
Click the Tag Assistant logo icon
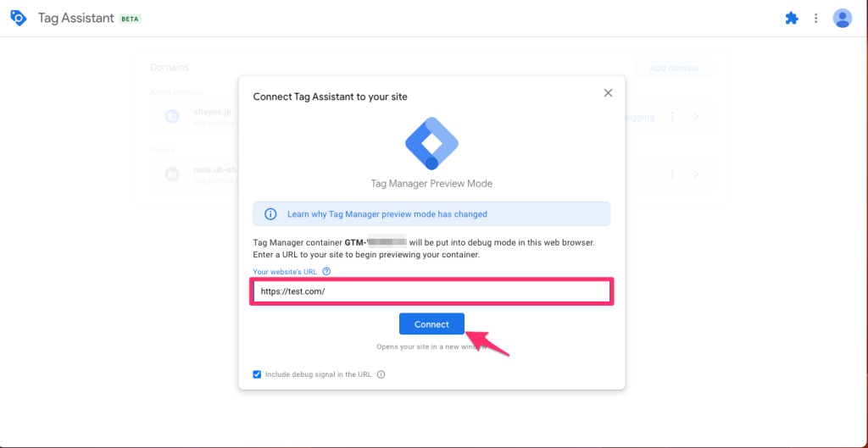[19, 19]
